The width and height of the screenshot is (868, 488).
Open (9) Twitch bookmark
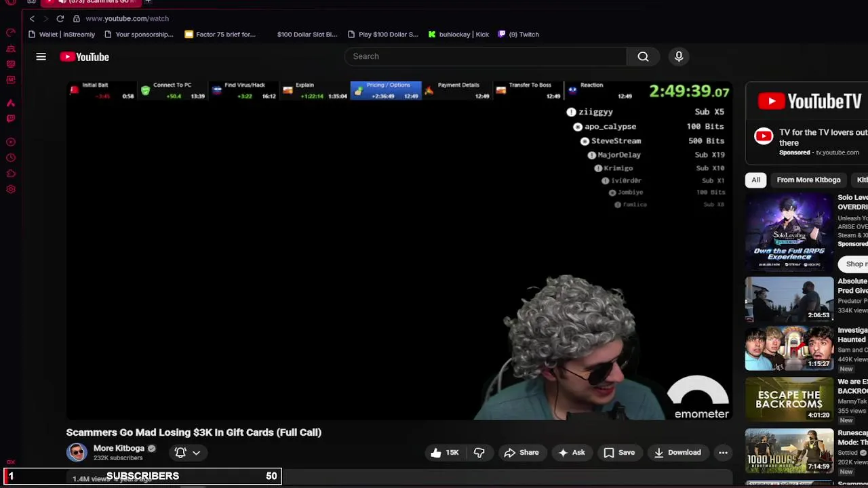click(x=518, y=34)
